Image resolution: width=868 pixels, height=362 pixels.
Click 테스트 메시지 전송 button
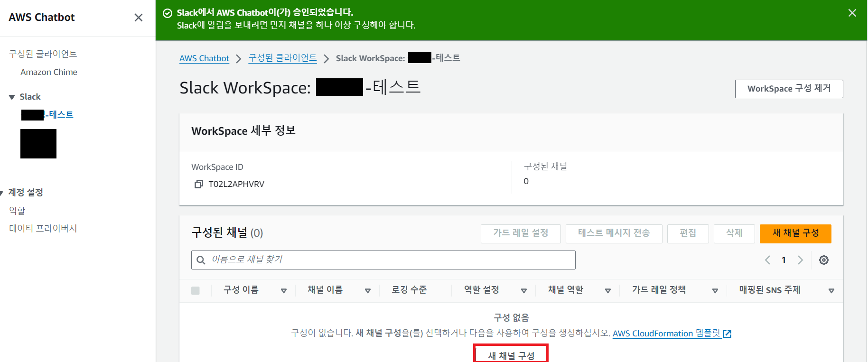614,233
